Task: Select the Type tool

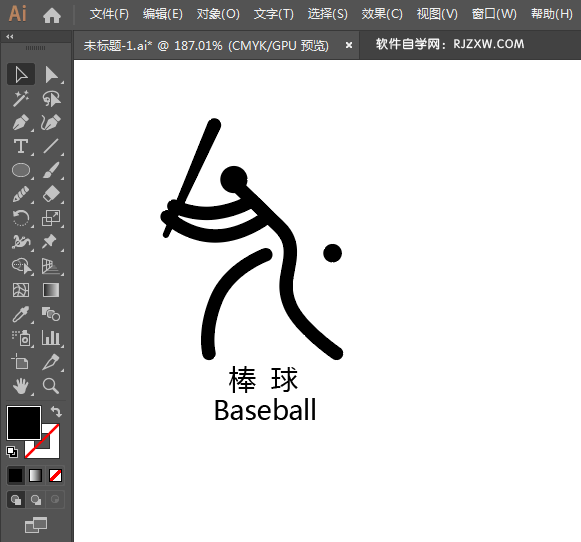Action: click(21, 146)
